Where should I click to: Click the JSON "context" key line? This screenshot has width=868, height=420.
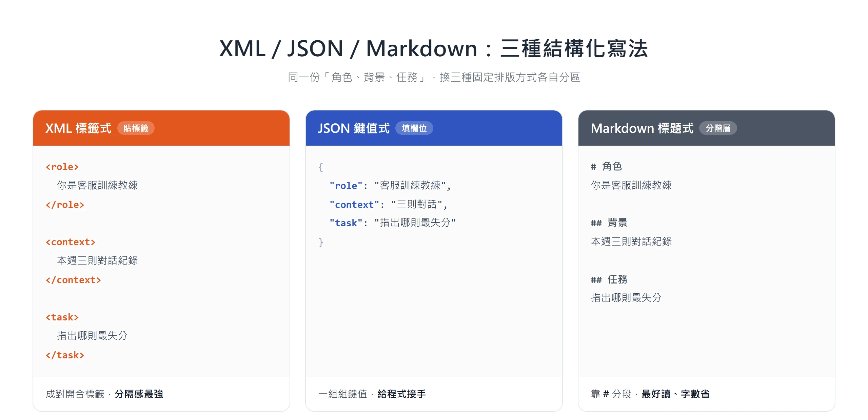coord(389,205)
